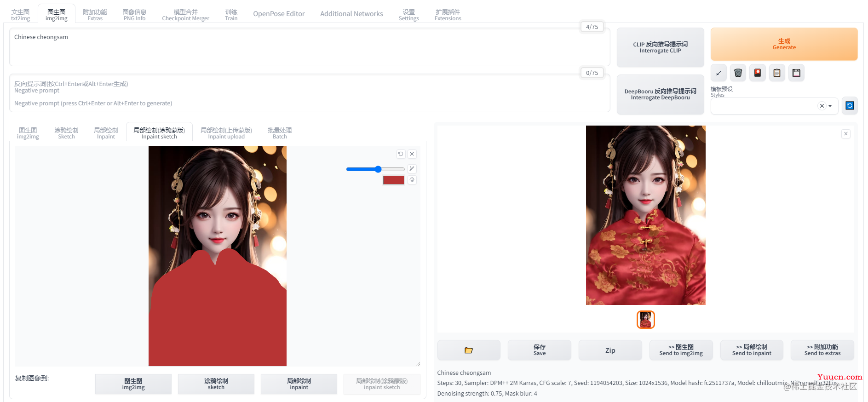The height and width of the screenshot is (402, 868).
Task: Go to the Checkpoint Merger tab
Action: coord(185,15)
